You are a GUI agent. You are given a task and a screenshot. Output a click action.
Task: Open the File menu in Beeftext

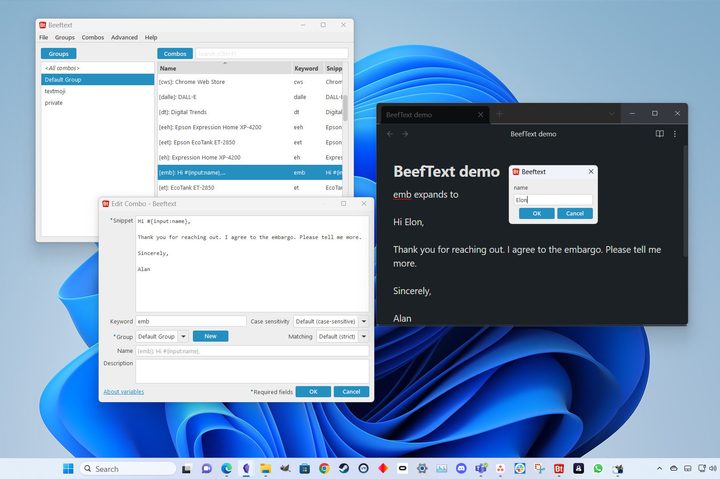click(44, 37)
